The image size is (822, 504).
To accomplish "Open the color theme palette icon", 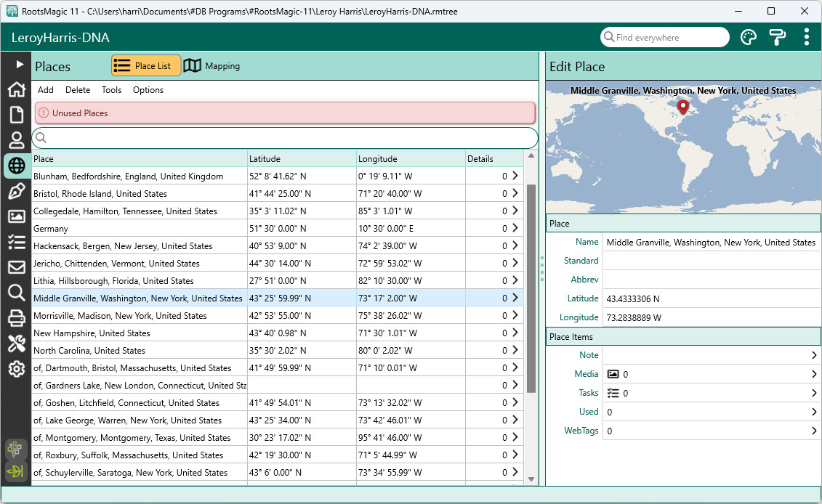I will click(x=748, y=37).
